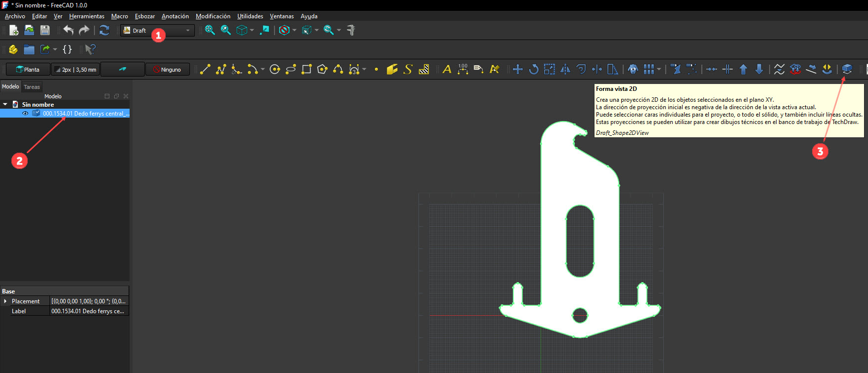868x373 pixels.
Task: Select the Polygon tool
Action: pyautogui.click(x=322, y=70)
